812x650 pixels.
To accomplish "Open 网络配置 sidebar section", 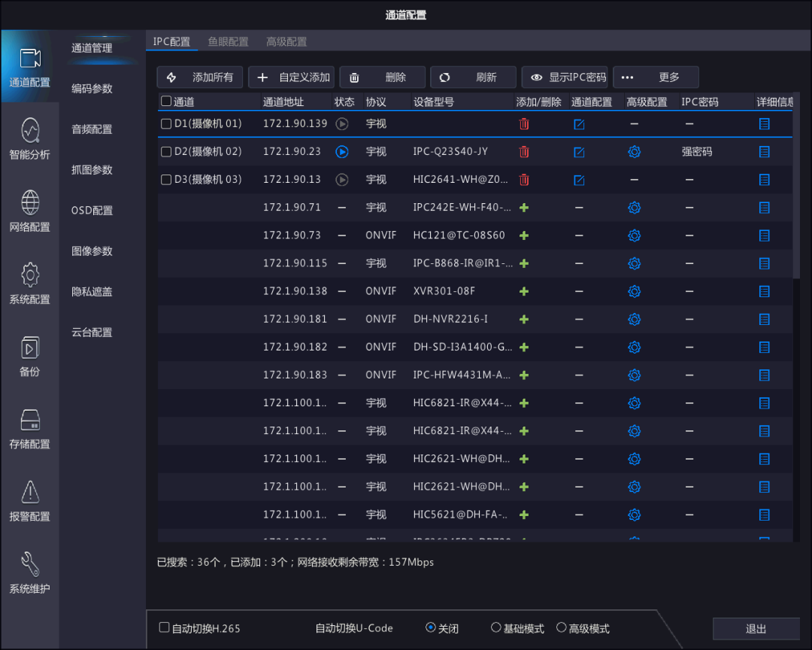I will 29,211.
